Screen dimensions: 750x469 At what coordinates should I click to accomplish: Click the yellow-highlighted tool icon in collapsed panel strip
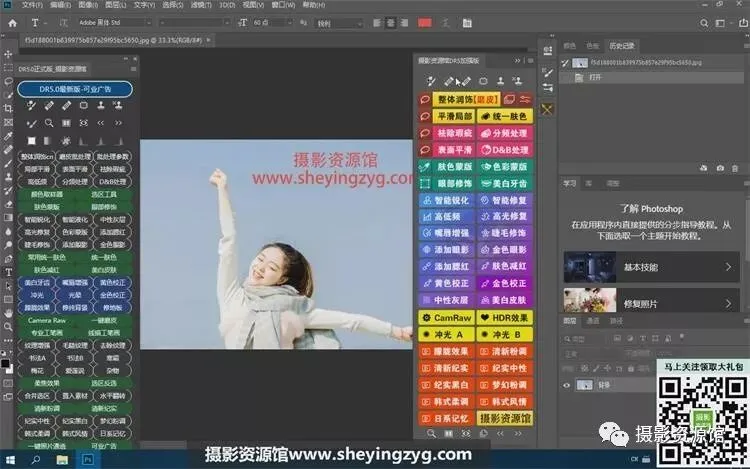(x=547, y=109)
